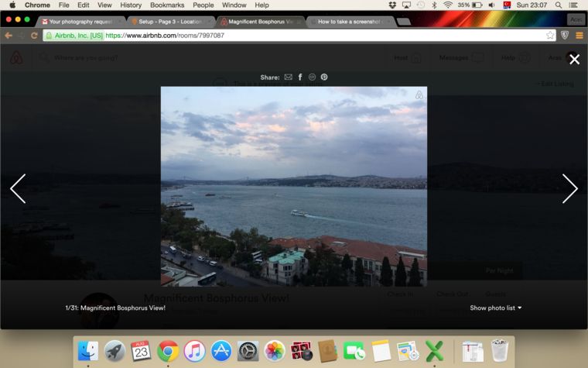This screenshot has width=588, height=368.
Task: Bookmark this page with the star icon
Action: [x=550, y=36]
